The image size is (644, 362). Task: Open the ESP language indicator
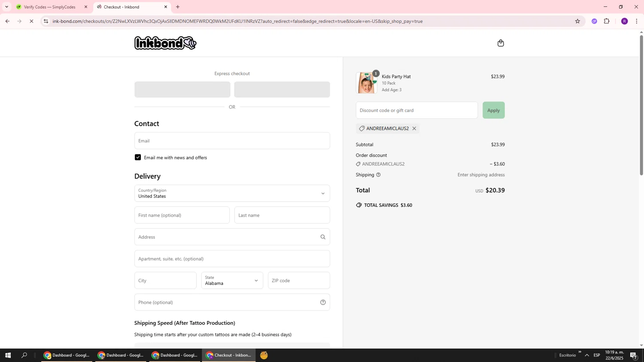click(597, 355)
